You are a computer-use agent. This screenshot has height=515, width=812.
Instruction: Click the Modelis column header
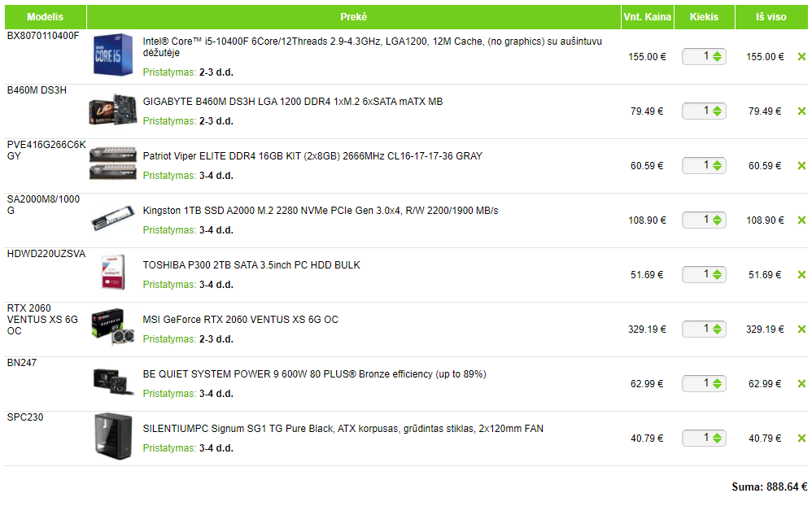click(45, 17)
